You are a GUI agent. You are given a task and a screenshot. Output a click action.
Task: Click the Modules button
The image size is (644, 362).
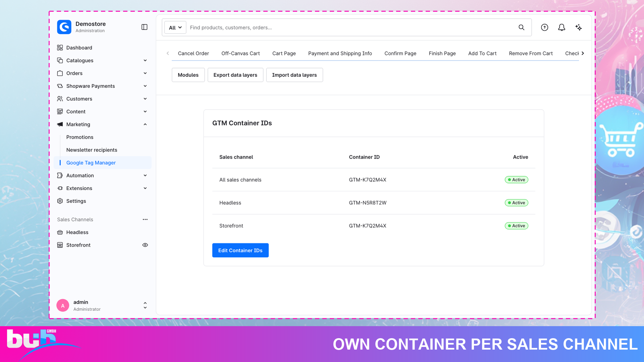188,75
